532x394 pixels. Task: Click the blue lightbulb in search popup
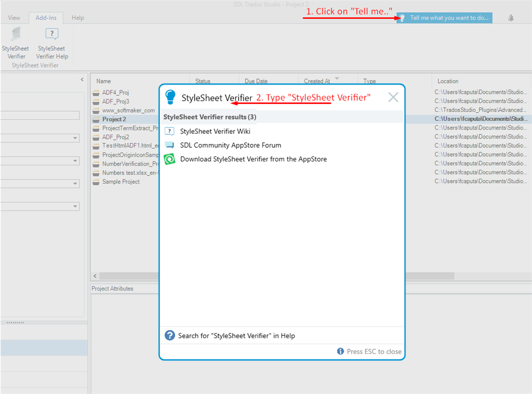[170, 97]
